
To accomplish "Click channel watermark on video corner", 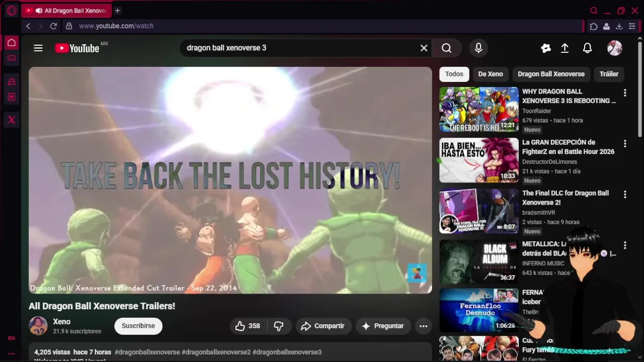I will click(417, 274).
